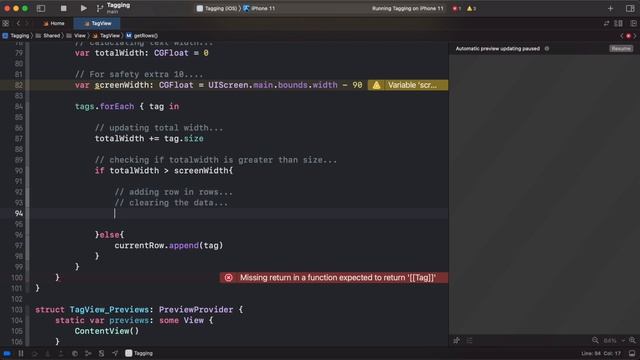Click 'Running Tagging on iPhone 11' status
The height and width of the screenshot is (360, 640).
point(407,8)
